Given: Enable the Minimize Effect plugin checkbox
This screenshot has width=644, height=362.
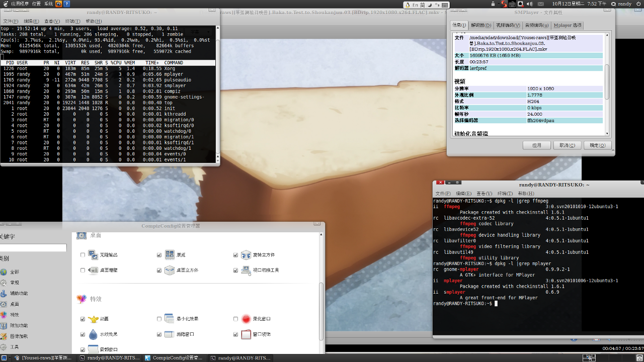Looking at the screenshot, I should pos(159,319).
